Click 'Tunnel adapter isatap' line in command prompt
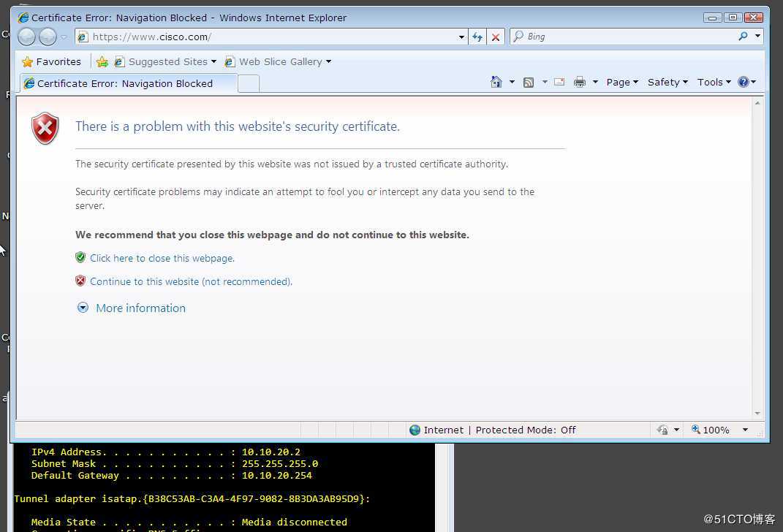 pos(192,498)
